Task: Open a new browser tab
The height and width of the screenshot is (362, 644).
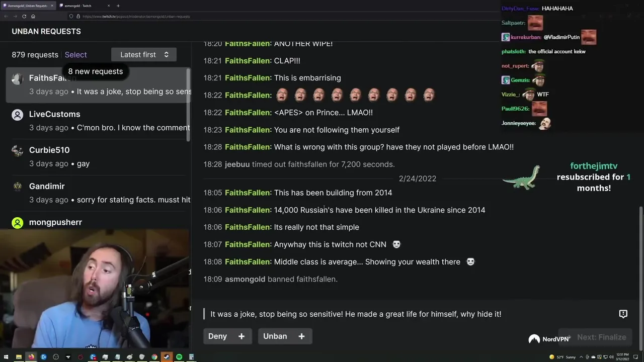Action: 118,6
